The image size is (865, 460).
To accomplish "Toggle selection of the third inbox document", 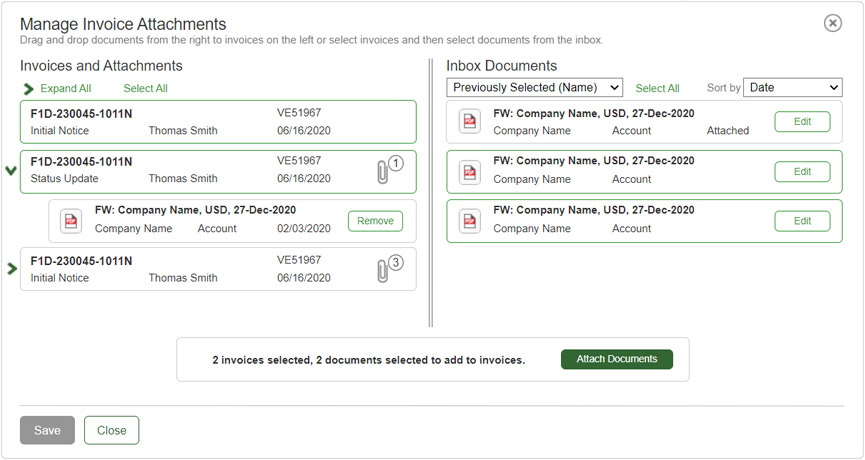I will tap(620, 221).
